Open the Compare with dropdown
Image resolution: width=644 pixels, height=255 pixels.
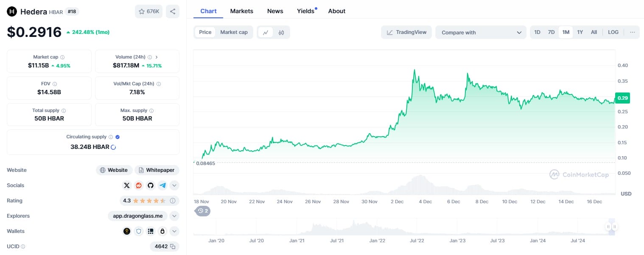click(481, 32)
